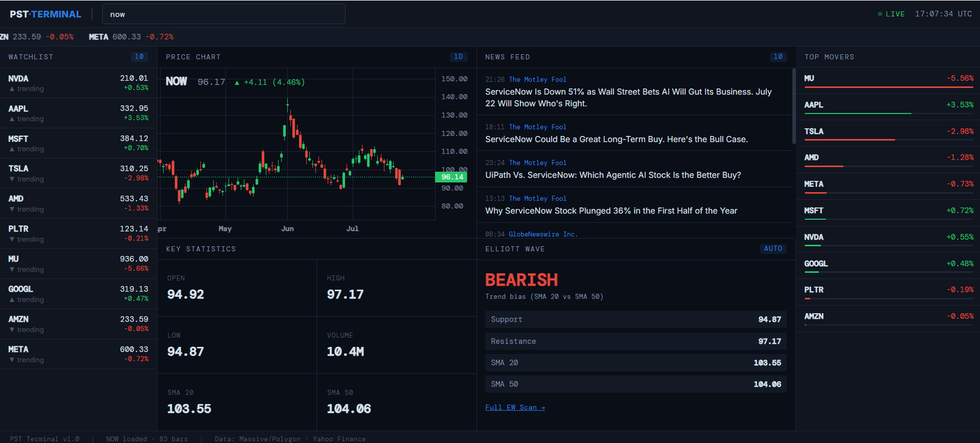Click the GlobeNewswire Inc. source label

(x=543, y=234)
